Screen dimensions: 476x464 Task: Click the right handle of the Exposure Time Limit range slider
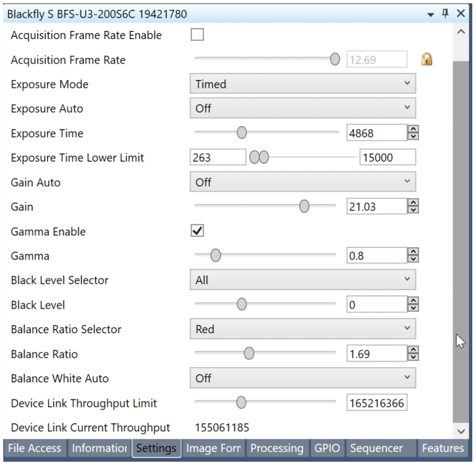[x=264, y=157]
